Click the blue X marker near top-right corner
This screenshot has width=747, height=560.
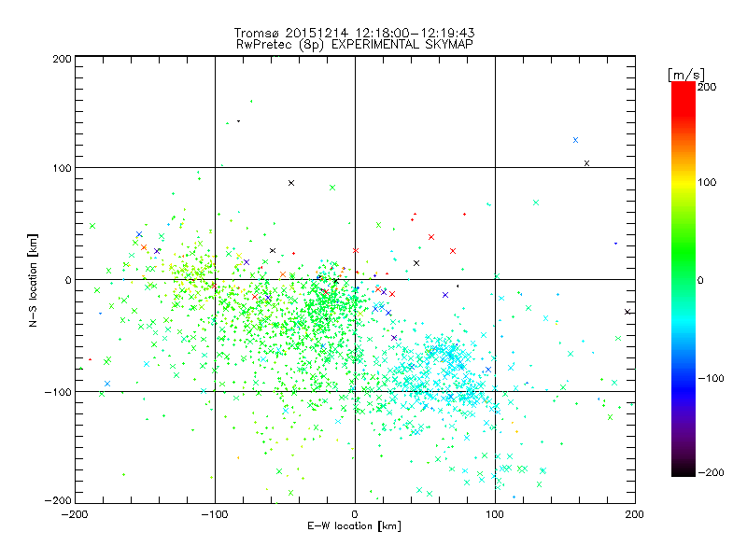575,140
